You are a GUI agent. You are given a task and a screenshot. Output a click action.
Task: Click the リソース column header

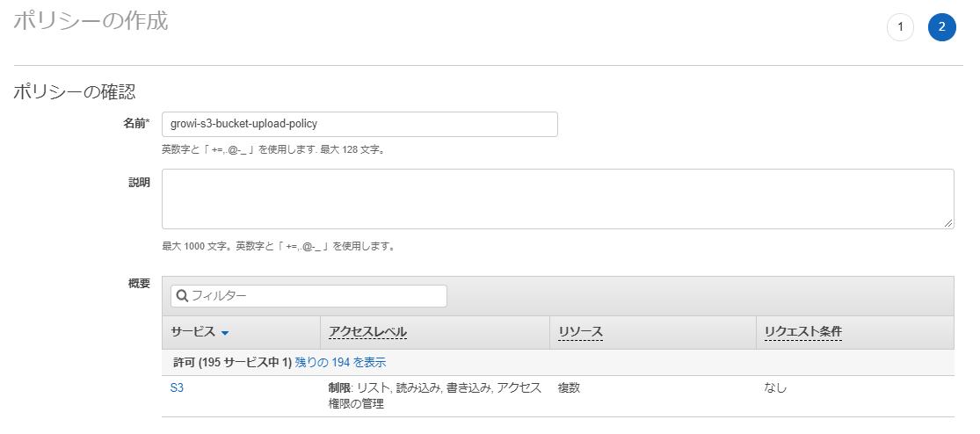coord(580,333)
